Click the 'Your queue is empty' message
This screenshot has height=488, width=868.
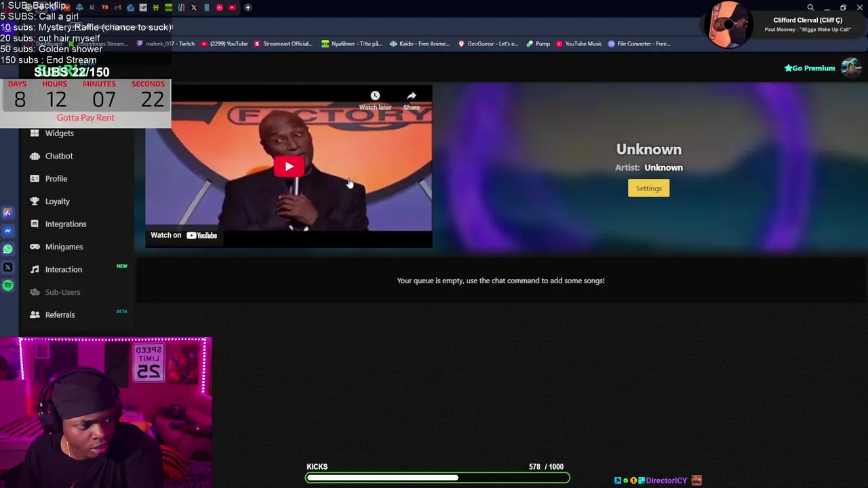click(500, 281)
